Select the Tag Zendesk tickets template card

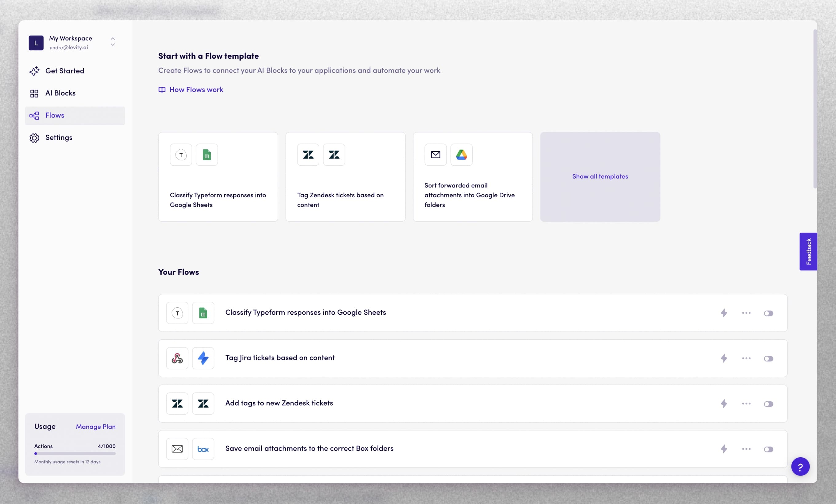(345, 177)
